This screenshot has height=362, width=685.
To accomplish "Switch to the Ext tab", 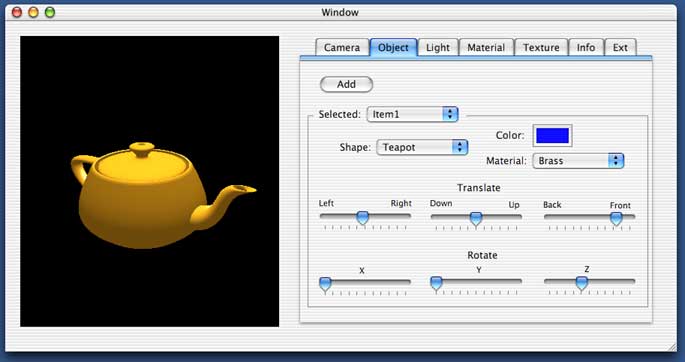I will coord(620,48).
